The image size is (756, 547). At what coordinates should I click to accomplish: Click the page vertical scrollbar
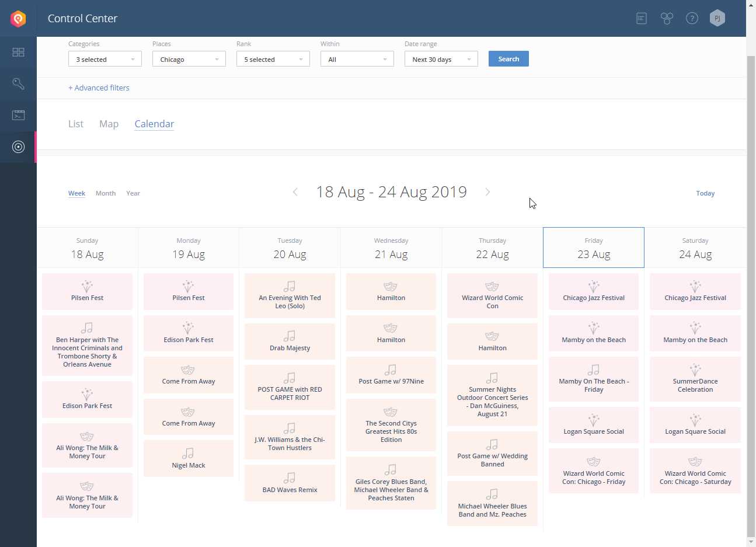[x=751, y=296]
